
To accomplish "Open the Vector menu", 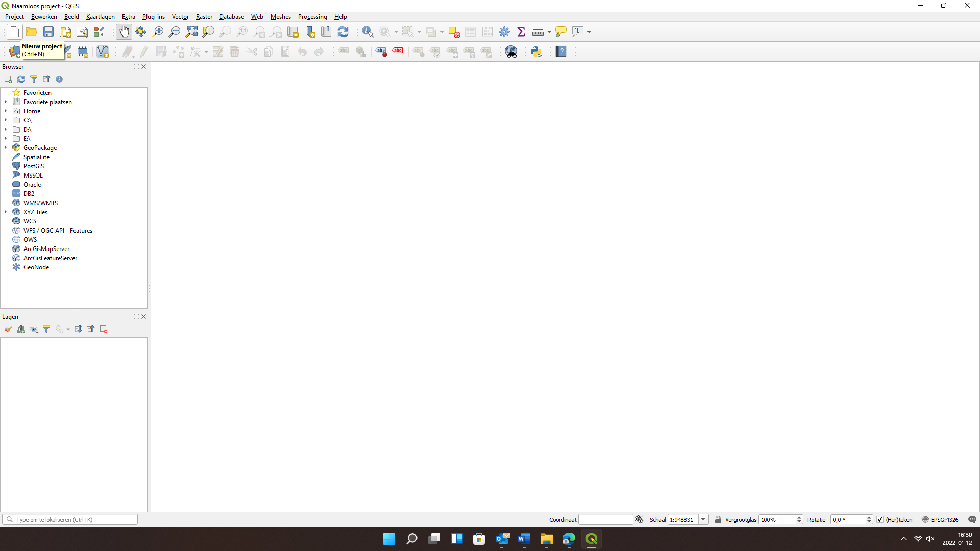I will coord(180,17).
